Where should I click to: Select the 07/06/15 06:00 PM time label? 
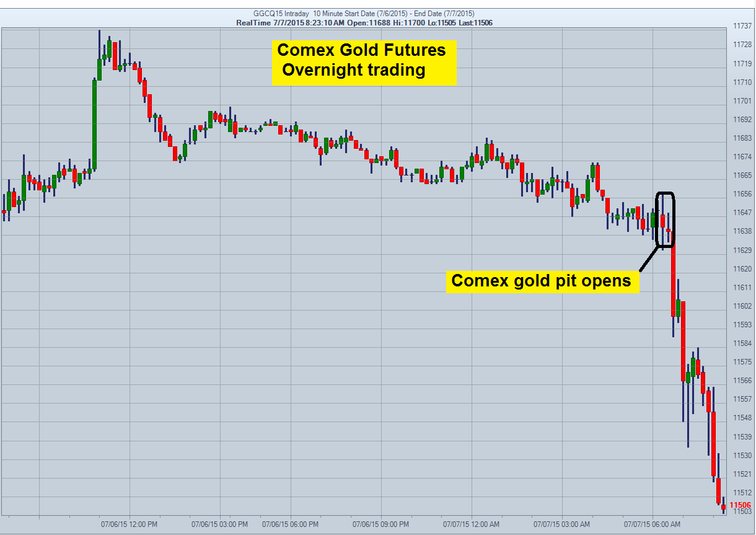click(290, 524)
